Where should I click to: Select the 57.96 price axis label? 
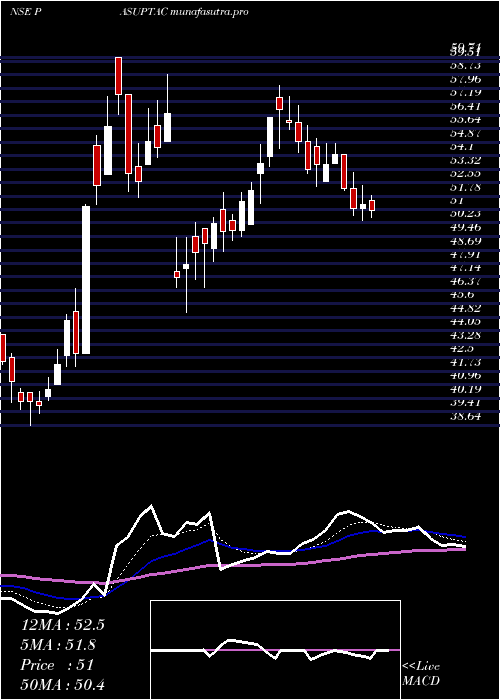(x=465, y=80)
